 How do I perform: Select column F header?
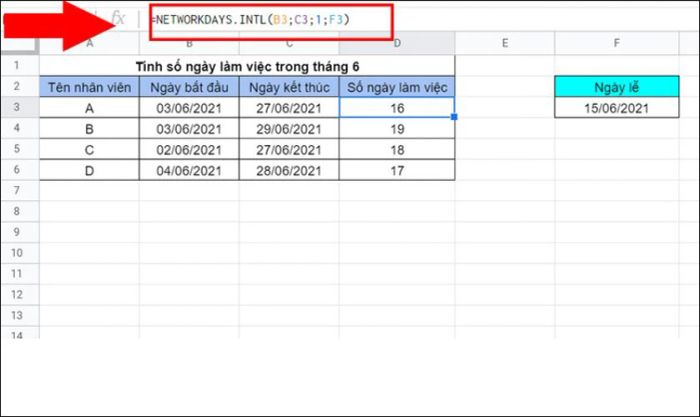pyautogui.click(x=617, y=43)
